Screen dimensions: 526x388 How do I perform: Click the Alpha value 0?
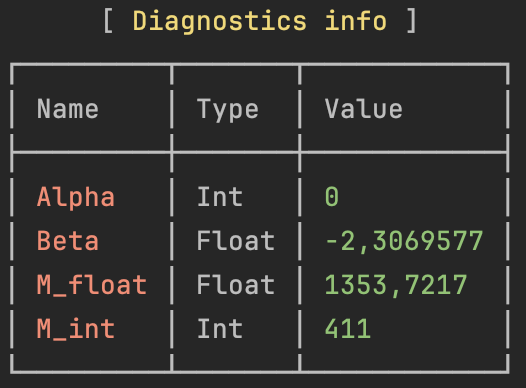click(332, 197)
